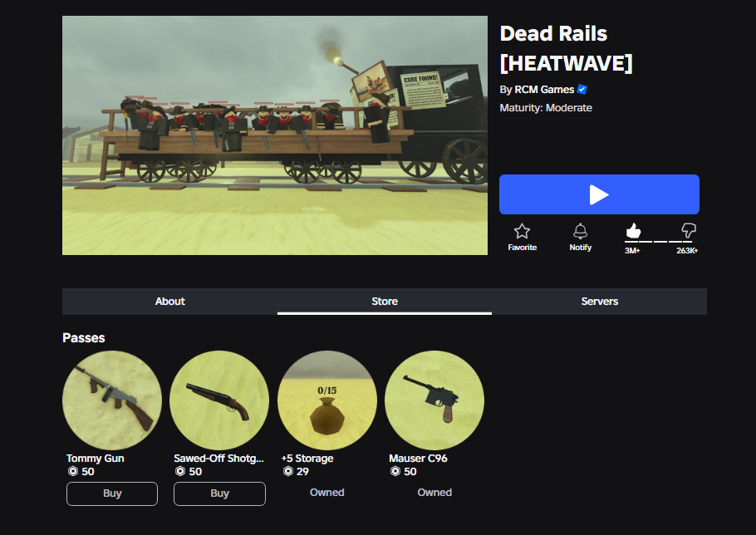
Task: Click the Tommy Gun pass name
Action: coord(95,459)
